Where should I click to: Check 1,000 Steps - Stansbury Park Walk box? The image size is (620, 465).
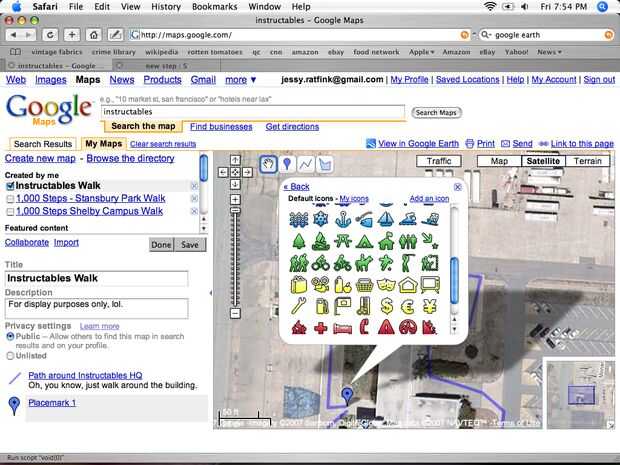click(10, 199)
